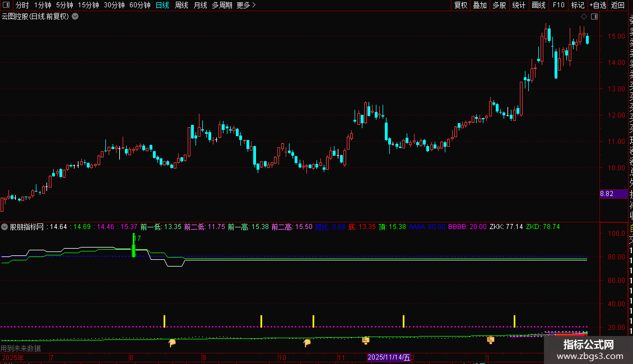Toggle the side panel icon near price axis

pos(594,17)
